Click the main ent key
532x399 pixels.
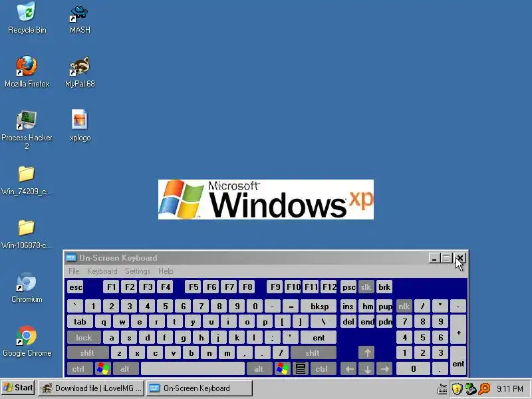[319, 337]
